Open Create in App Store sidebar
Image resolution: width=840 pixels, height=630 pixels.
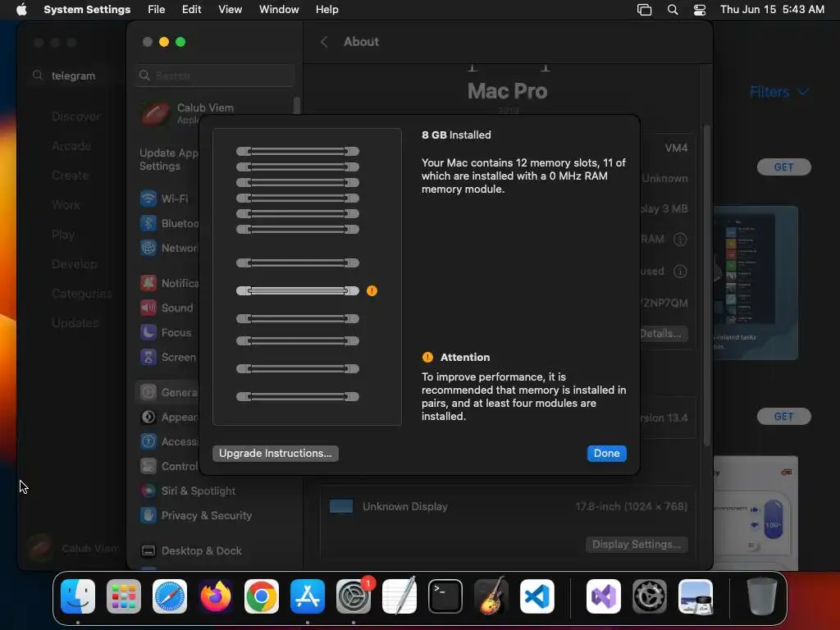click(71, 176)
